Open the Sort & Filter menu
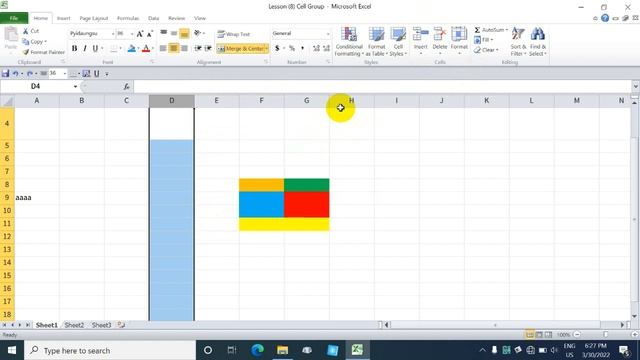This screenshot has width=640, height=360. (x=518, y=42)
